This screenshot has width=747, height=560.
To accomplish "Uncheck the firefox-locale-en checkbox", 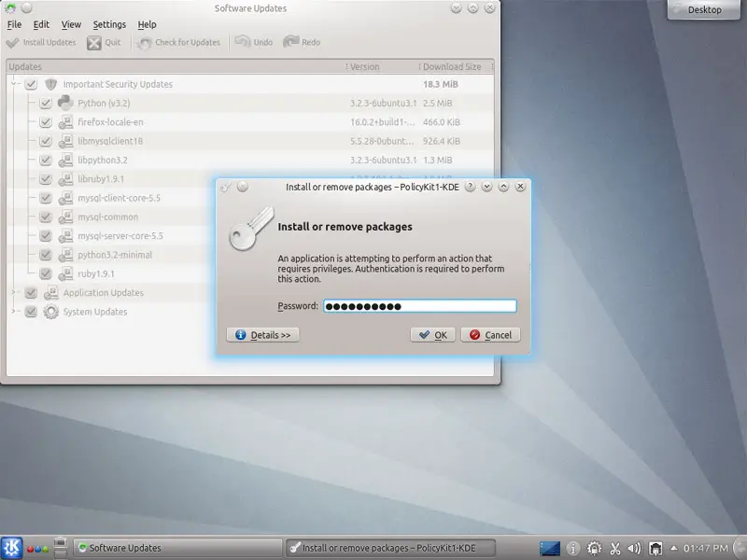I will (x=45, y=122).
